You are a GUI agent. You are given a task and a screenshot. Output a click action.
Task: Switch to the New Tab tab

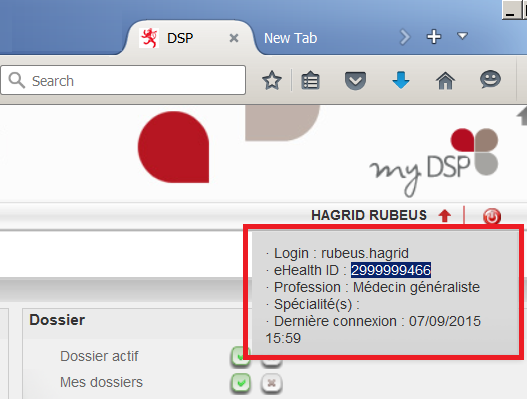pos(290,38)
